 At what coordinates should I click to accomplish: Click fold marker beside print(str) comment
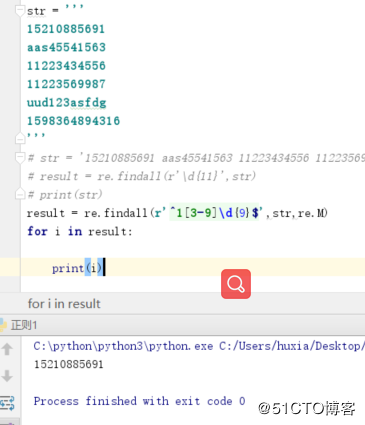coord(20,194)
